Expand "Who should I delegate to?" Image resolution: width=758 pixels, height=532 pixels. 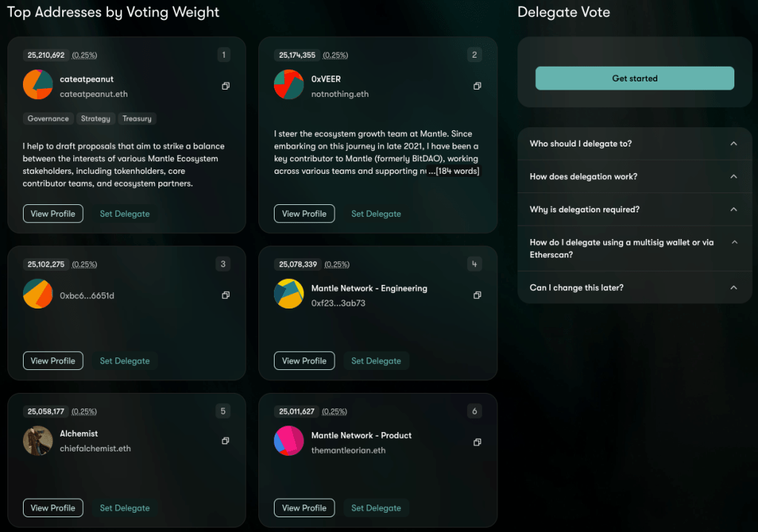coord(634,144)
